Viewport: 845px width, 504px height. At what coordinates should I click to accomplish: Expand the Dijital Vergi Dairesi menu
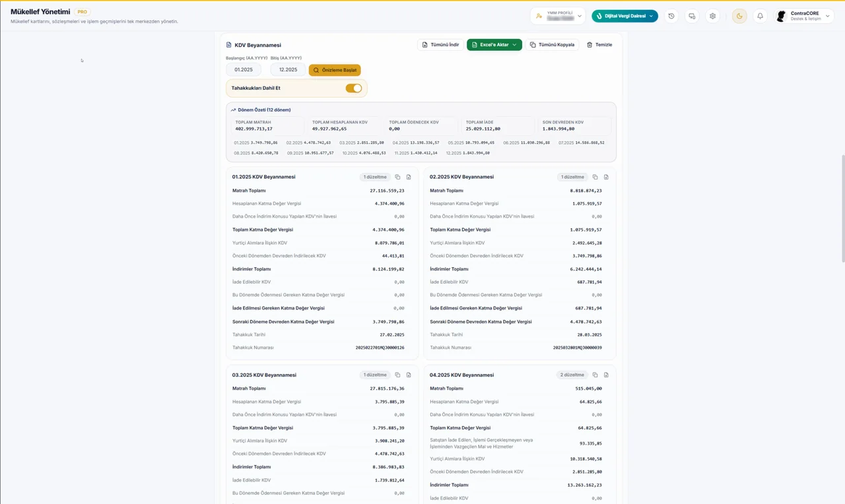click(625, 16)
